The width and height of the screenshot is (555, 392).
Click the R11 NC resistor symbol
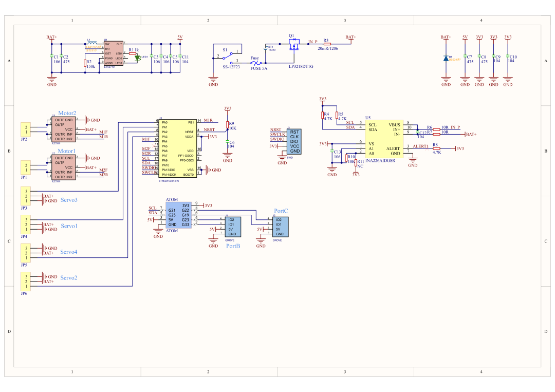point(356,163)
